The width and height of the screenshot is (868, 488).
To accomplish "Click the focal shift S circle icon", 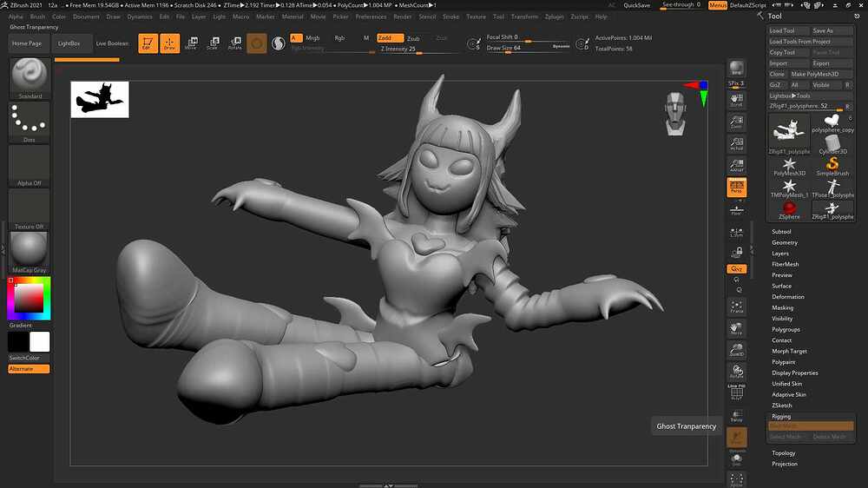I will click(473, 43).
